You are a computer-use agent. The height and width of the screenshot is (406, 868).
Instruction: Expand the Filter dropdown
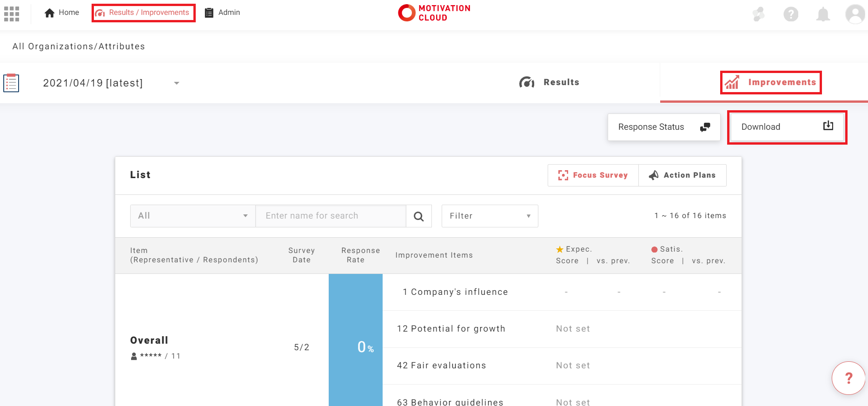click(x=490, y=216)
